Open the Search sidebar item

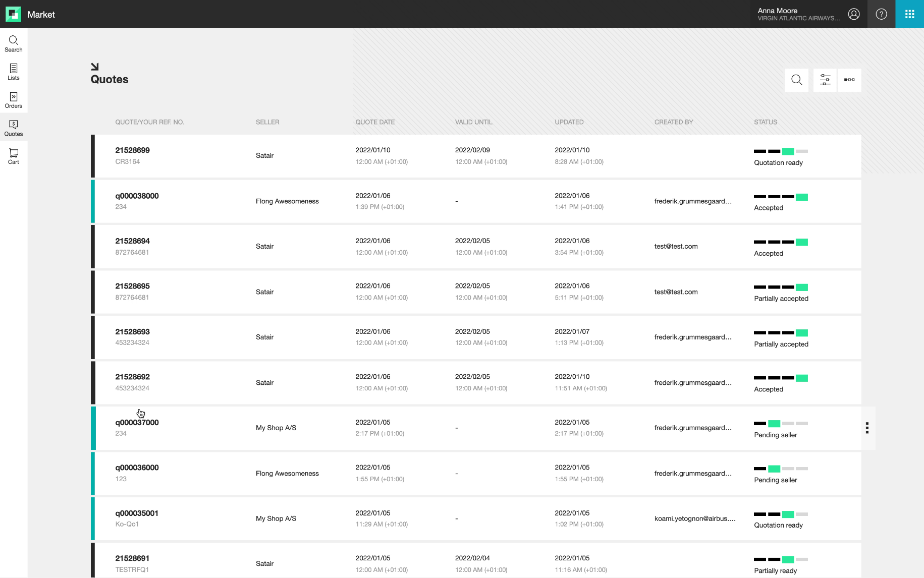point(14,44)
